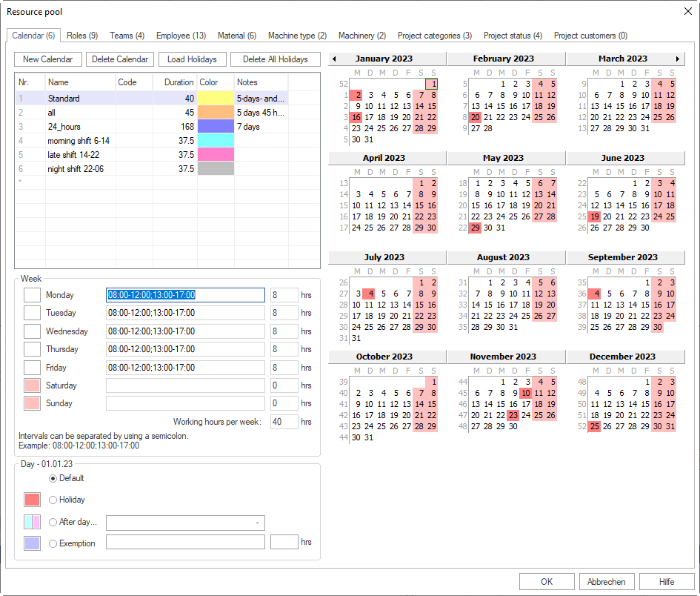Open the 'After day...' dropdown list
Screen dimensions: 700x596
257,522
